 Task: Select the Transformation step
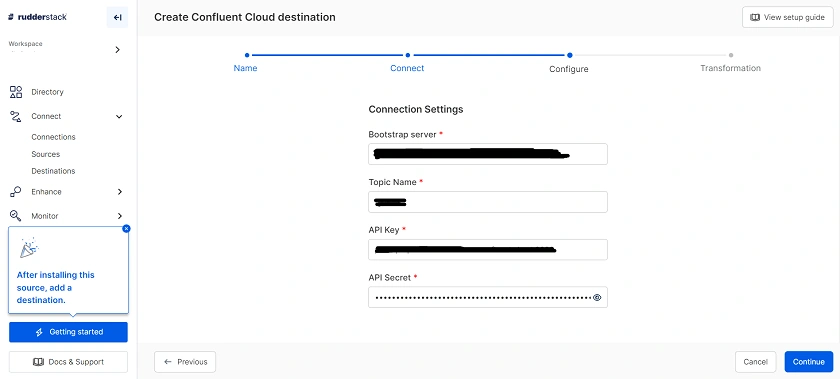coord(731,68)
